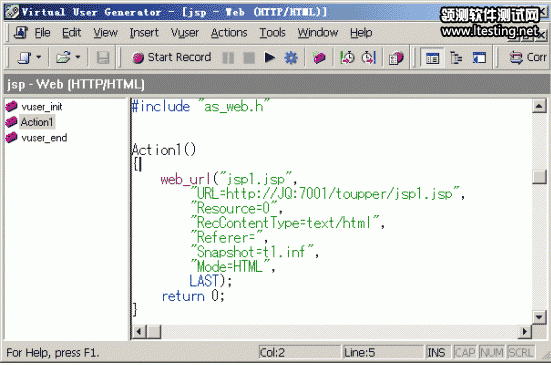Switch to script view icon
This screenshot has width=551, height=365.
click(x=432, y=58)
